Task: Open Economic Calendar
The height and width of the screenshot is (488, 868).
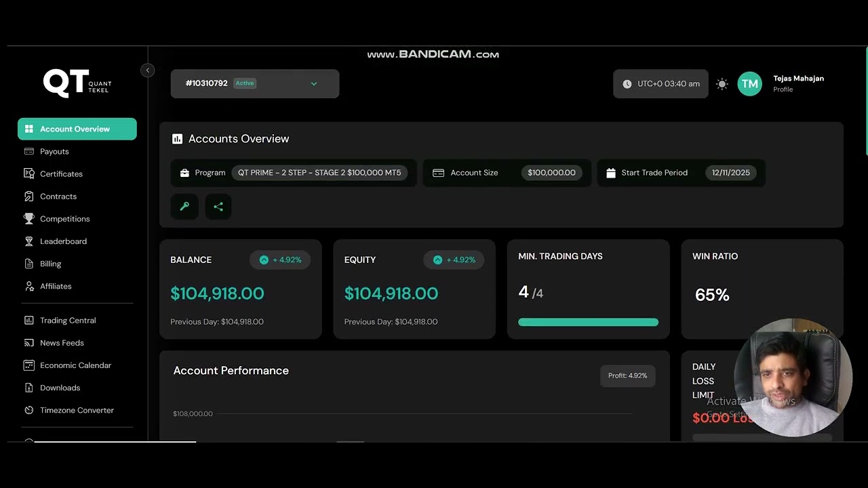Action: (75, 365)
